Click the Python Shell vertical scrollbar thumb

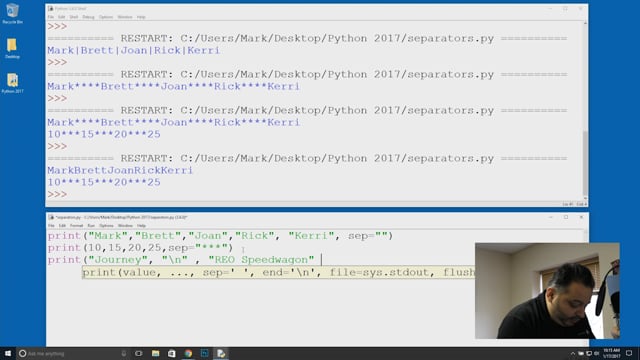pyautogui.click(x=585, y=163)
